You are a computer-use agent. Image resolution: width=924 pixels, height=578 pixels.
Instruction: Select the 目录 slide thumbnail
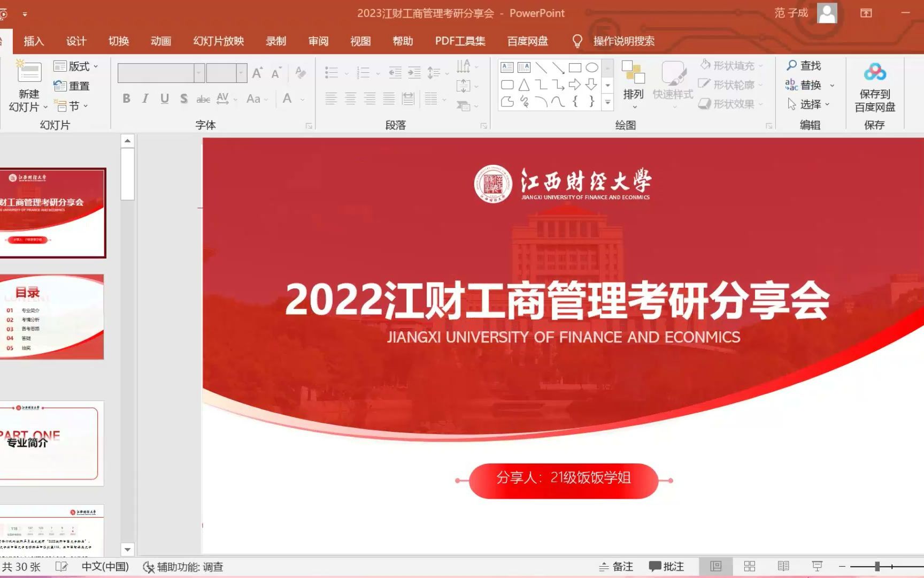(52, 317)
